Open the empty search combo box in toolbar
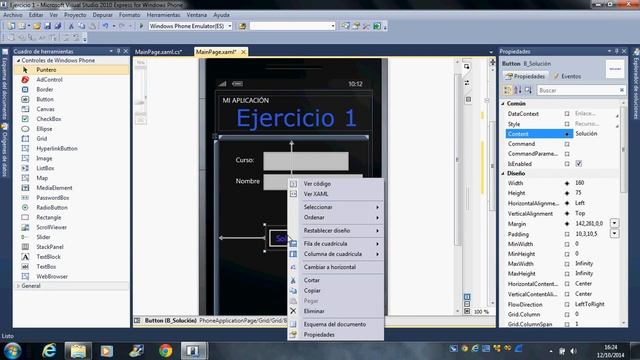640x360 pixels. coord(333,26)
